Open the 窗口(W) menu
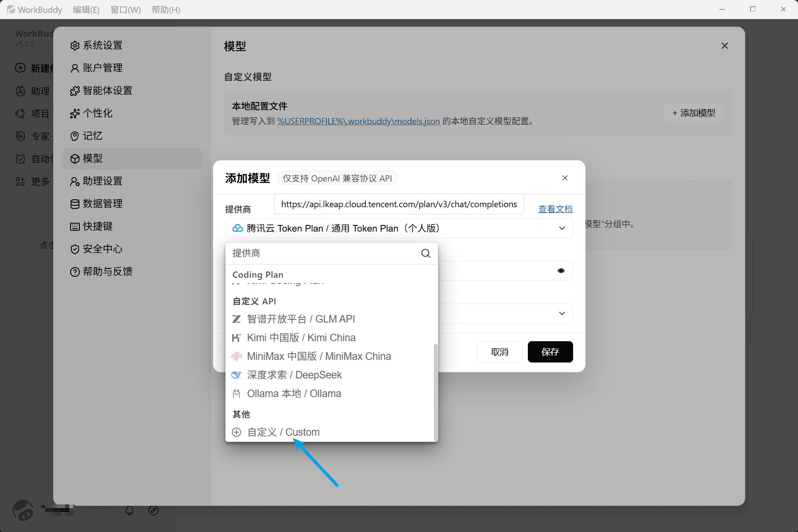 pos(126,10)
